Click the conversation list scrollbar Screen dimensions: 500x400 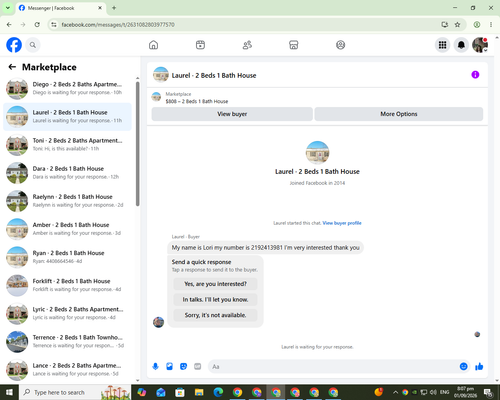point(137,143)
